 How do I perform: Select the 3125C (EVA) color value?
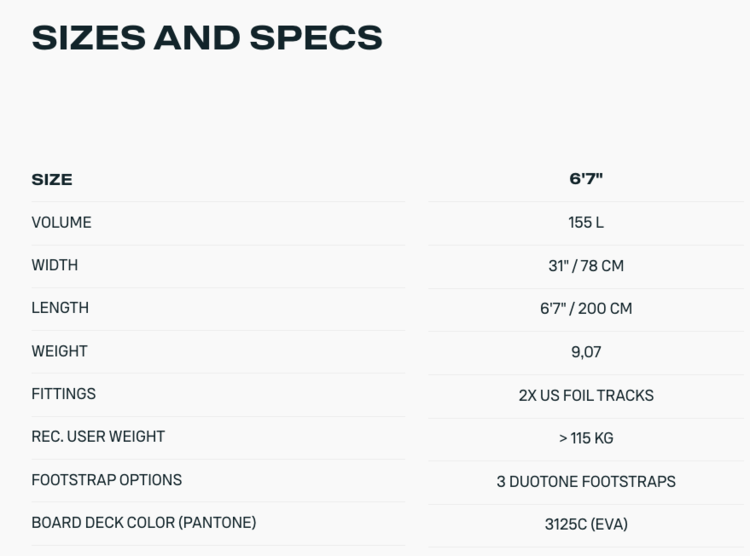click(x=586, y=524)
